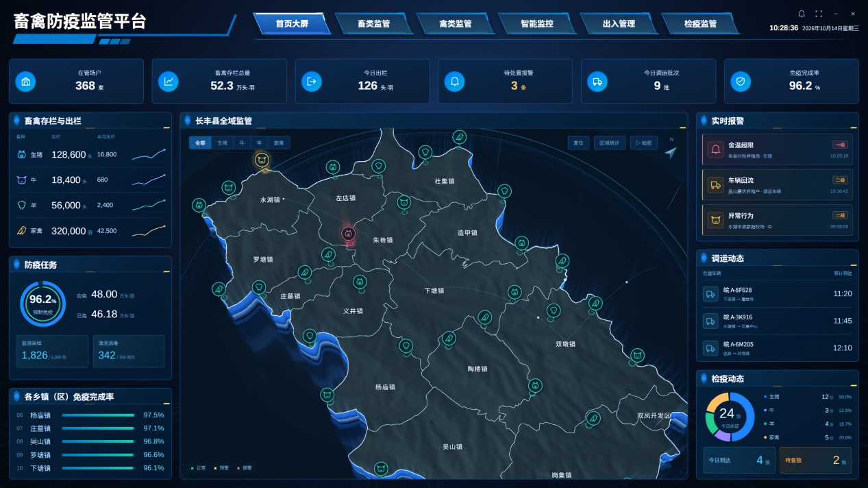Click the 下塘镇 label on the map
The width and height of the screenshot is (868, 488).
(434, 291)
